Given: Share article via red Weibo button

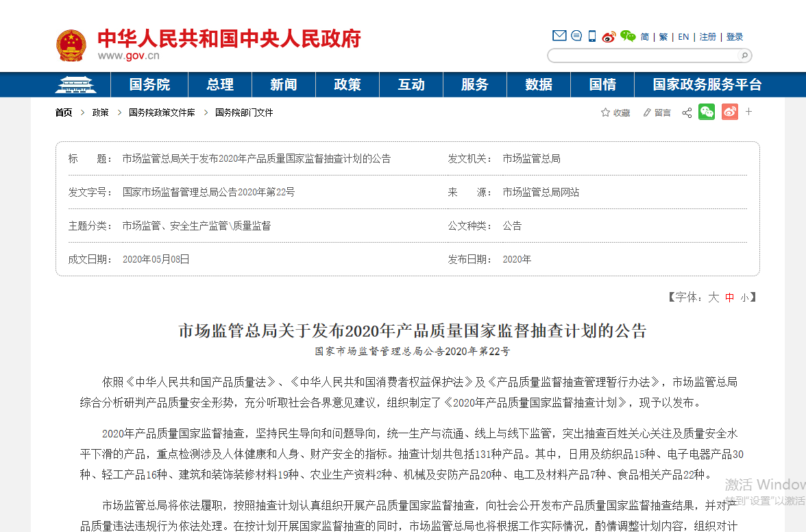Looking at the screenshot, I should 729,112.
